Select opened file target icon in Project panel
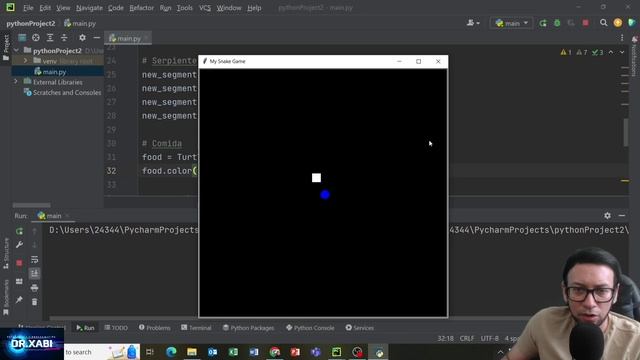 [36, 38]
